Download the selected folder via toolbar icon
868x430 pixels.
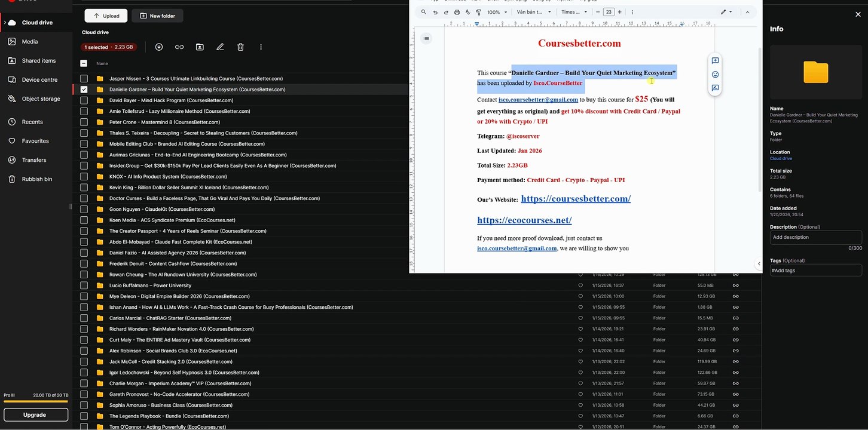click(x=159, y=47)
